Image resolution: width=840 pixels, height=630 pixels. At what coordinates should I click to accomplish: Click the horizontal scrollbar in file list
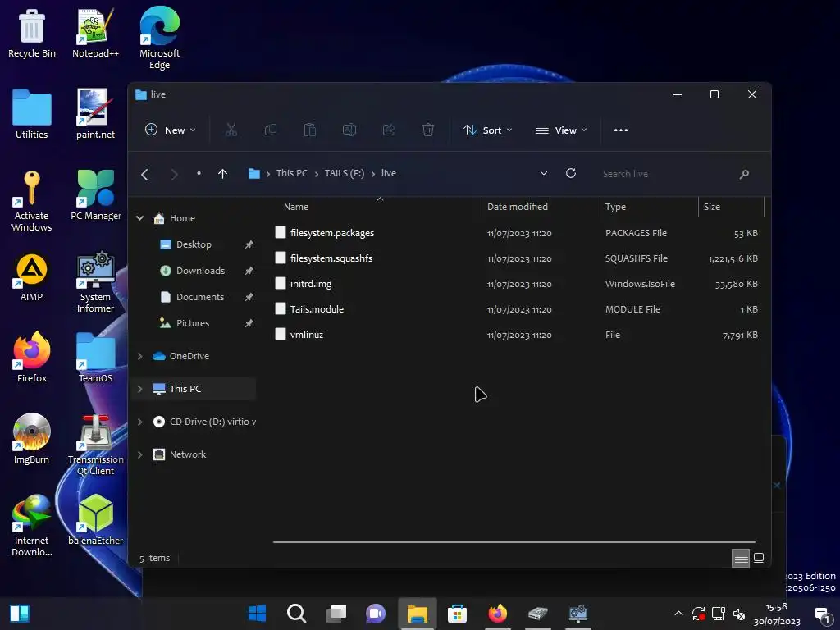[x=514, y=542]
